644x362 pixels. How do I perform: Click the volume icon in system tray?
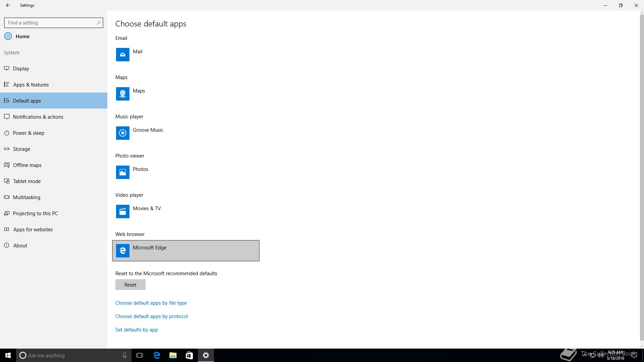[600, 355]
